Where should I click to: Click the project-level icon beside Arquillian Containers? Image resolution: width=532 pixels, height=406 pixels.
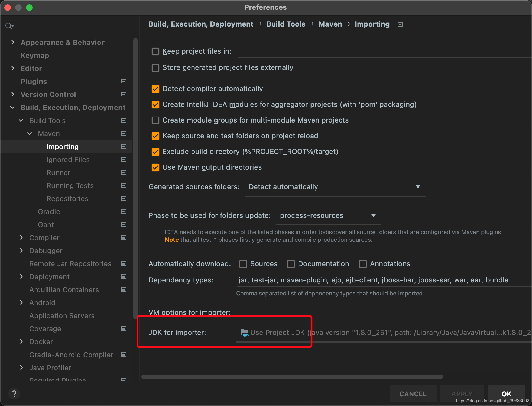124,289
